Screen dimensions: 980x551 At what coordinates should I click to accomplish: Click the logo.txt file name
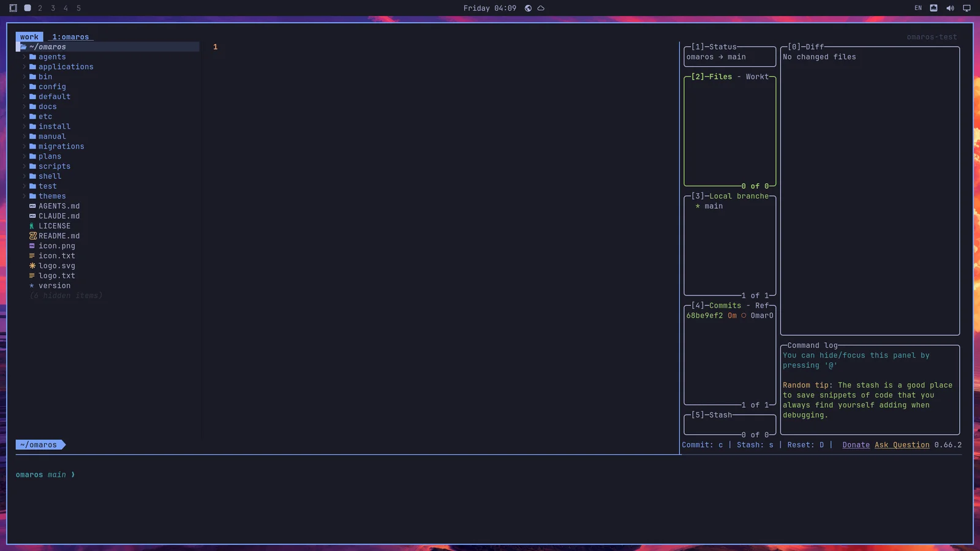(x=57, y=276)
